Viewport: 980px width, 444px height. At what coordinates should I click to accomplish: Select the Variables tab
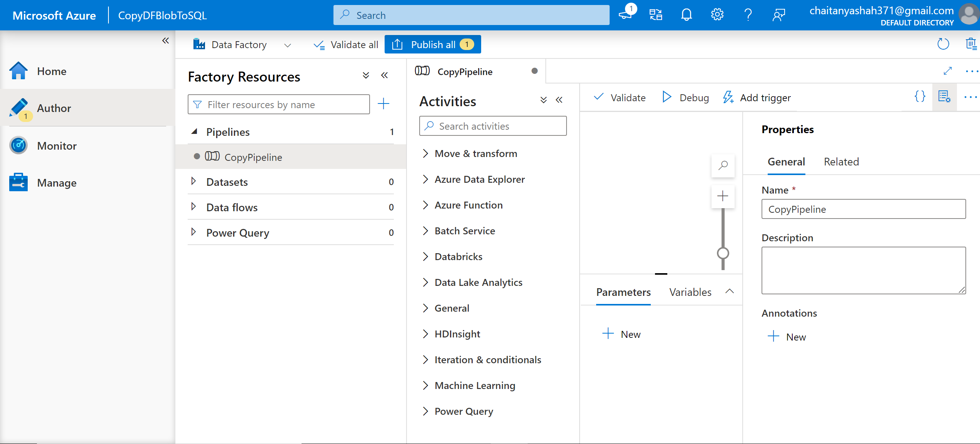click(690, 292)
